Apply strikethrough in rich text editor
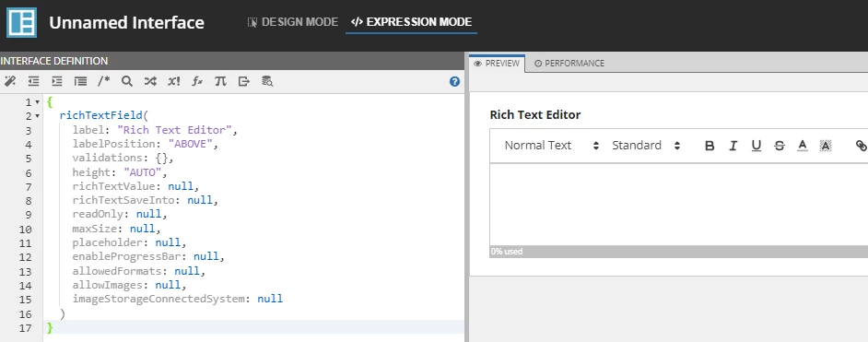The width and height of the screenshot is (868, 342). 780,146
